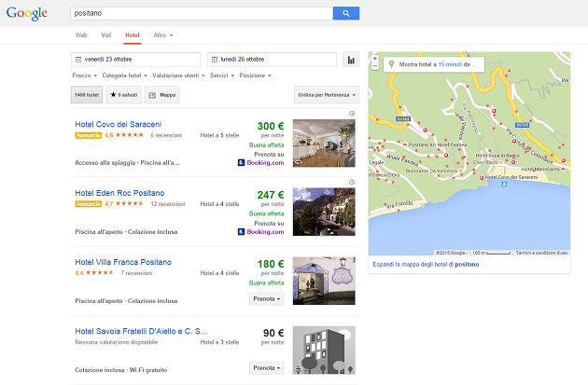Click 7 recensioni for Hotel Villa Franca
Screen dimensions: 588x385
coord(136,273)
